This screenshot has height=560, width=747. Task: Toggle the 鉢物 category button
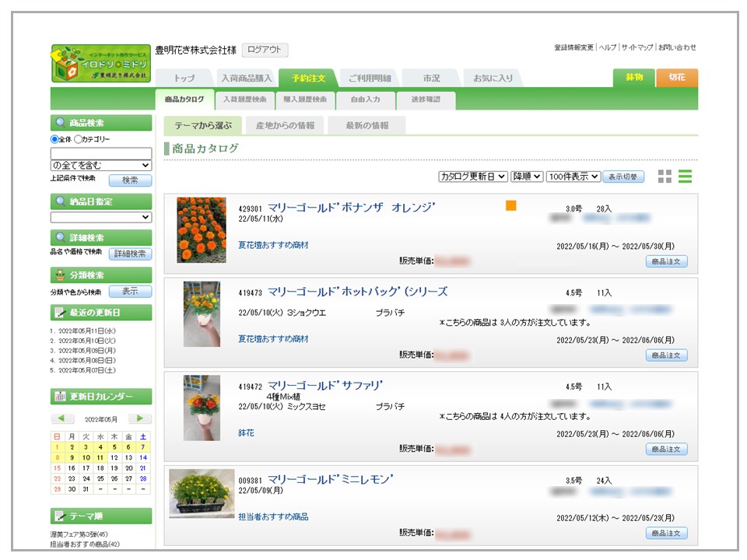click(633, 78)
